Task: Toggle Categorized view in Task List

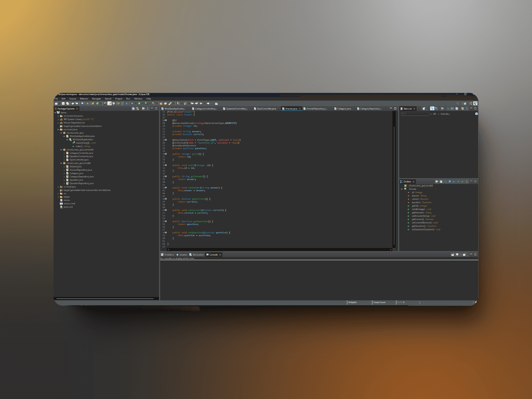Action: click(x=432, y=109)
